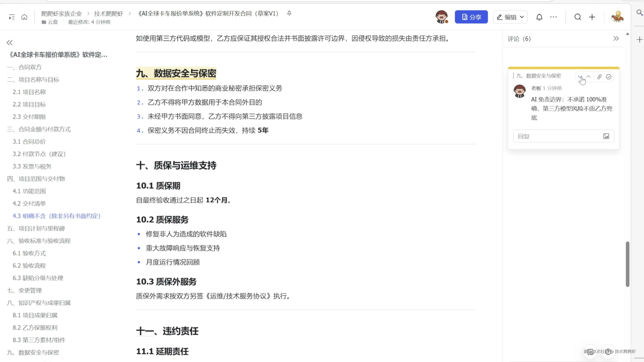Open outline item 6.3 缺陷分级与处理
The image size is (644, 362).
38,278
